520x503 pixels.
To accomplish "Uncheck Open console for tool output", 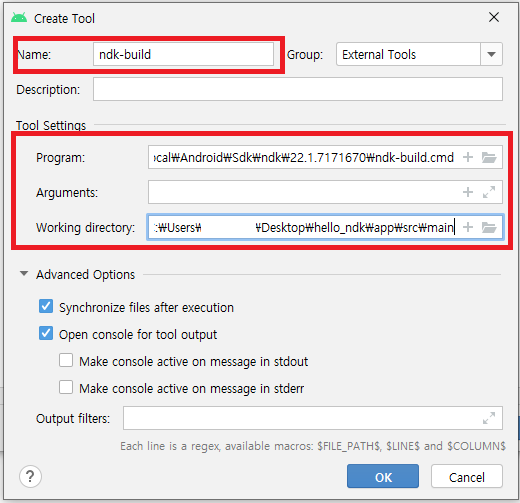I will tap(46, 333).
